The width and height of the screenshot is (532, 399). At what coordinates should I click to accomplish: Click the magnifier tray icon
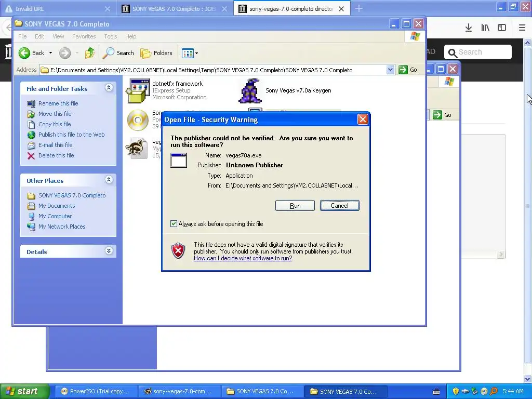click(x=494, y=391)
